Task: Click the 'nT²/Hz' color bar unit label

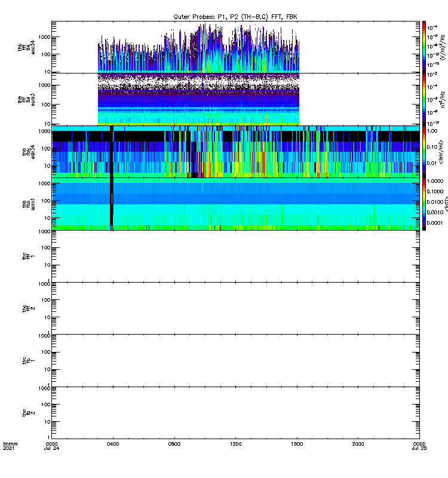Action: pos(443,99)
